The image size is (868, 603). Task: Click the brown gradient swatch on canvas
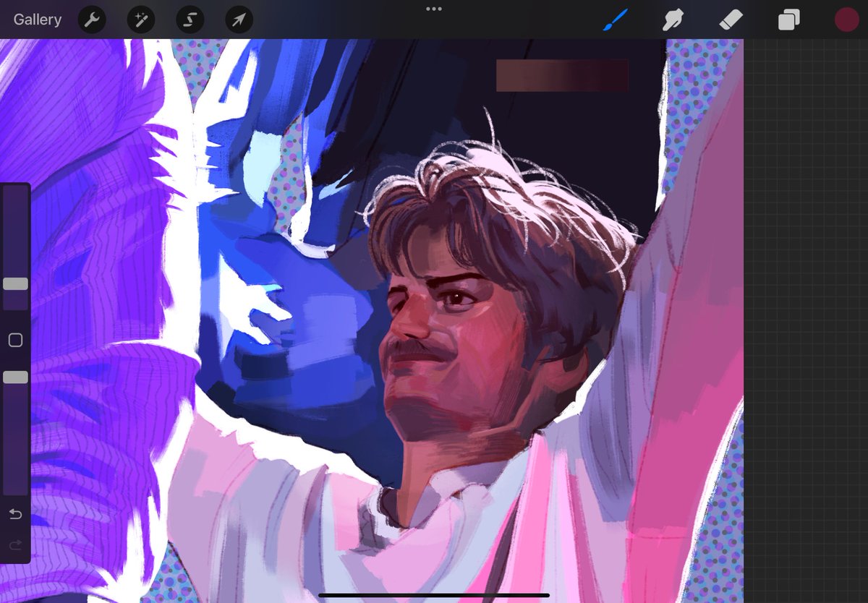562,75
